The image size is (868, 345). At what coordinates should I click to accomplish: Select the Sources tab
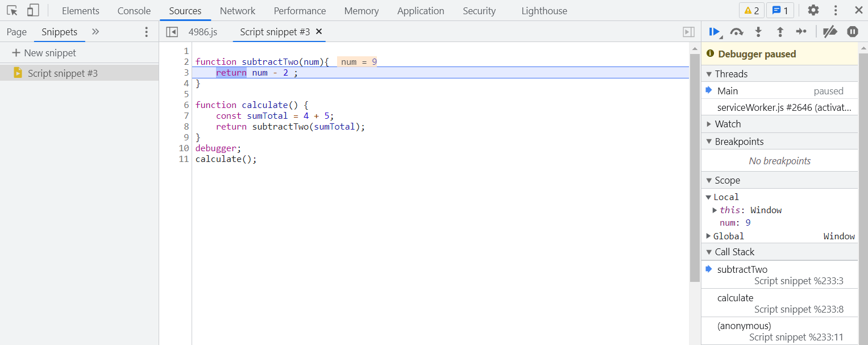185,11
